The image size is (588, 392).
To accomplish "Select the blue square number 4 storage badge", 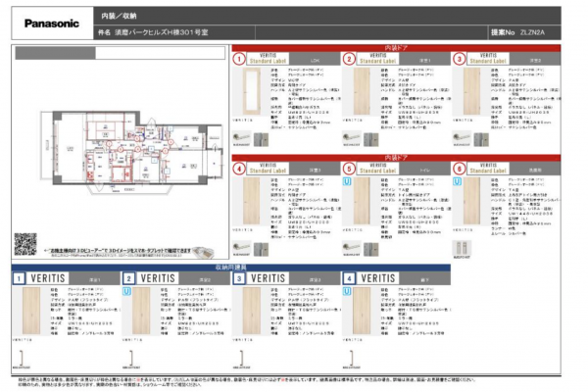I will (x=349, y=278).
